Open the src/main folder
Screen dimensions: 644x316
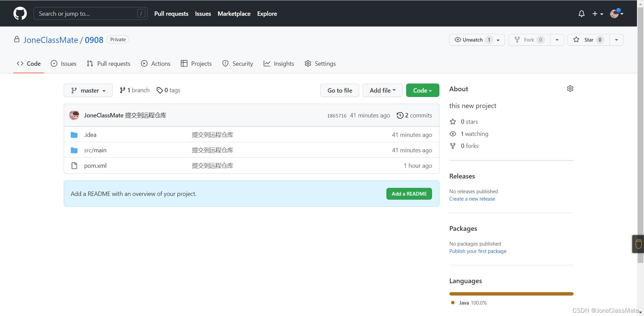click(95, 150)
